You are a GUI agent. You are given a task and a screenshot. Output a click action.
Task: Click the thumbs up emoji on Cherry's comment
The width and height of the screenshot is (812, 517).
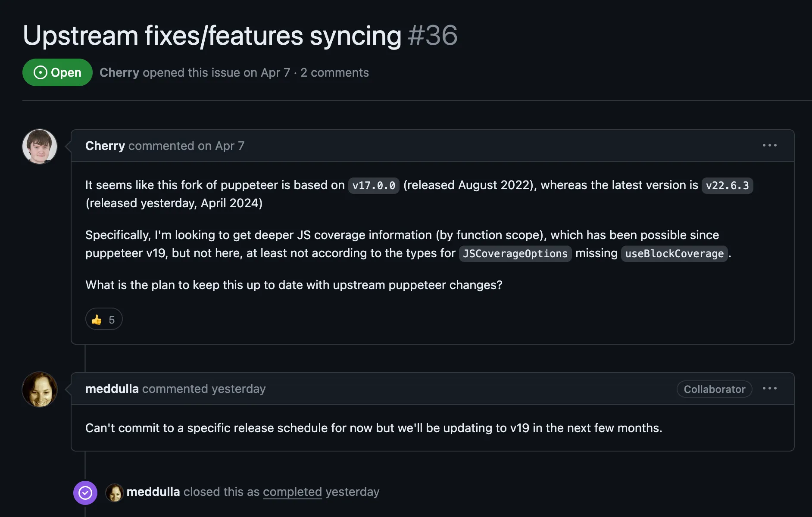coord(97,319)
